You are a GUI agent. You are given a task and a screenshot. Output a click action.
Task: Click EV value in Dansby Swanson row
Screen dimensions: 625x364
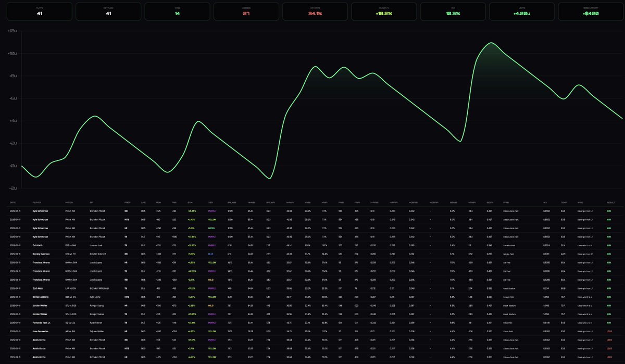(x=191, y=253)
